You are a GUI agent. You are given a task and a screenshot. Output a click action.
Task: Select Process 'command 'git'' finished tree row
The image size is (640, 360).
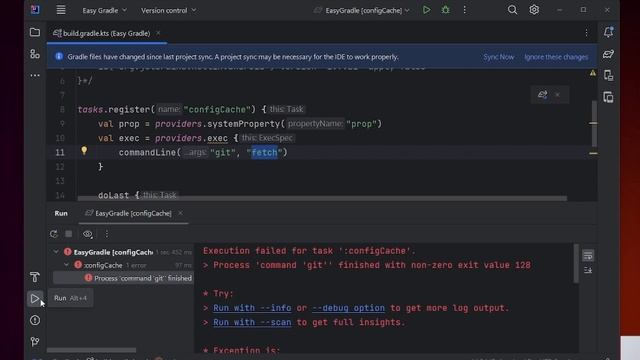coord(123,278)
